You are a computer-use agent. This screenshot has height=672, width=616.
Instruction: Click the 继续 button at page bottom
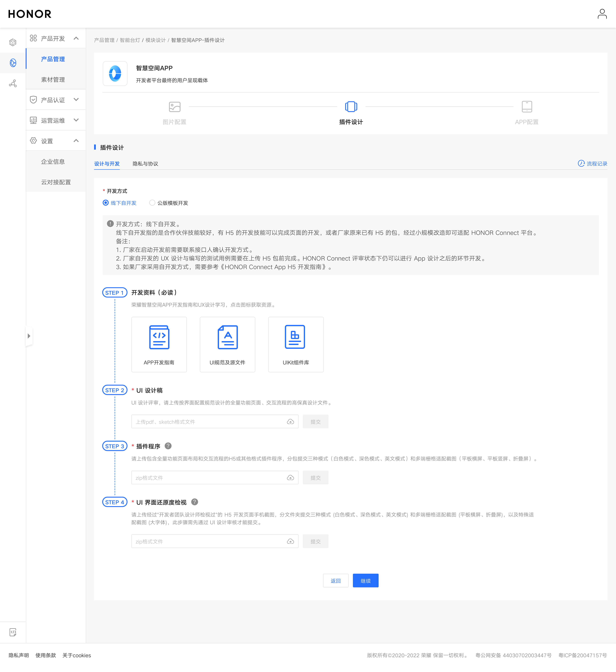[365, 580]
